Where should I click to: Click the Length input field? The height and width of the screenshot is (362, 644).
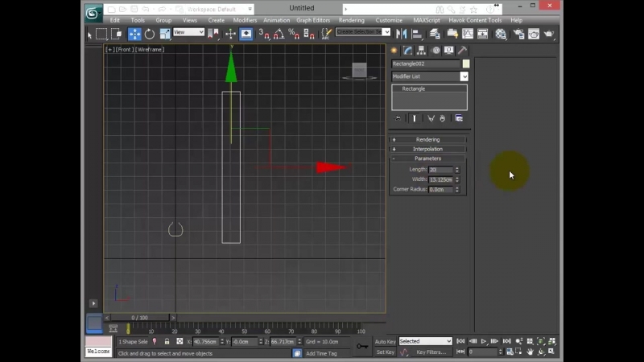[440, 170]
